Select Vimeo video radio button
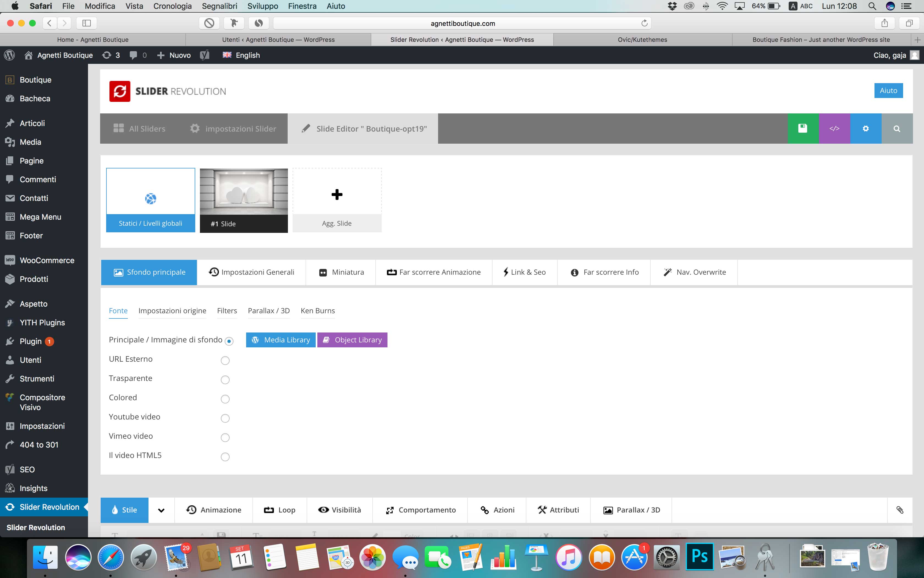Viewport: 924px width, 578px height. point(225,437)
